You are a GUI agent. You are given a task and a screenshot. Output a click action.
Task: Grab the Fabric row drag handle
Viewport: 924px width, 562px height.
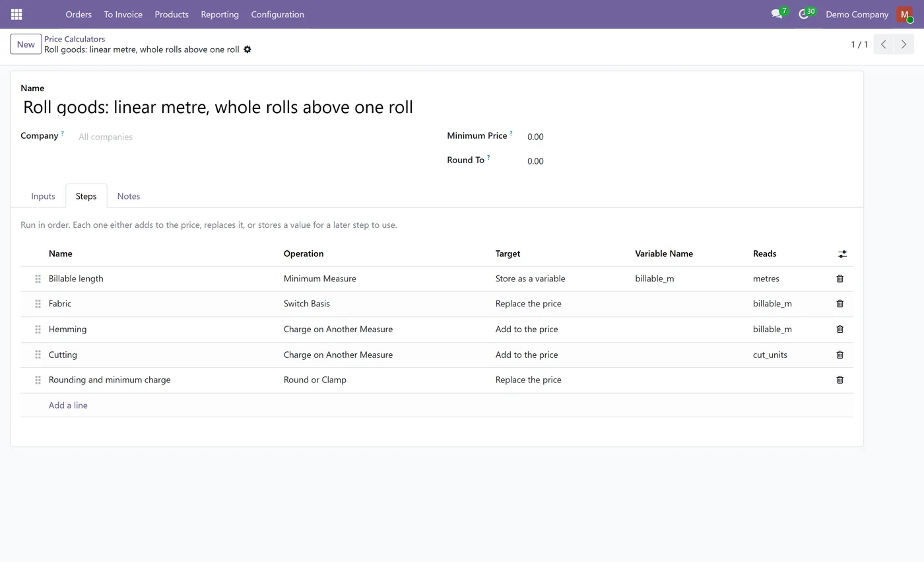coord(38,304)
